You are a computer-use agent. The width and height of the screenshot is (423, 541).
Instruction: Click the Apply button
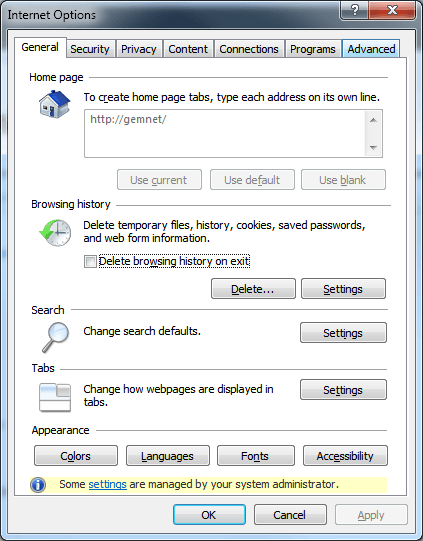(371, 515)
